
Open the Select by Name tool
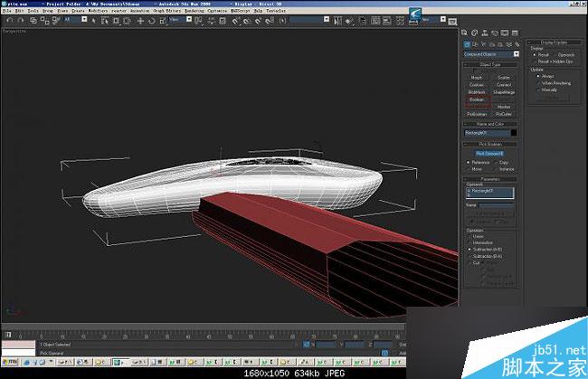click(x=105, y=21)
